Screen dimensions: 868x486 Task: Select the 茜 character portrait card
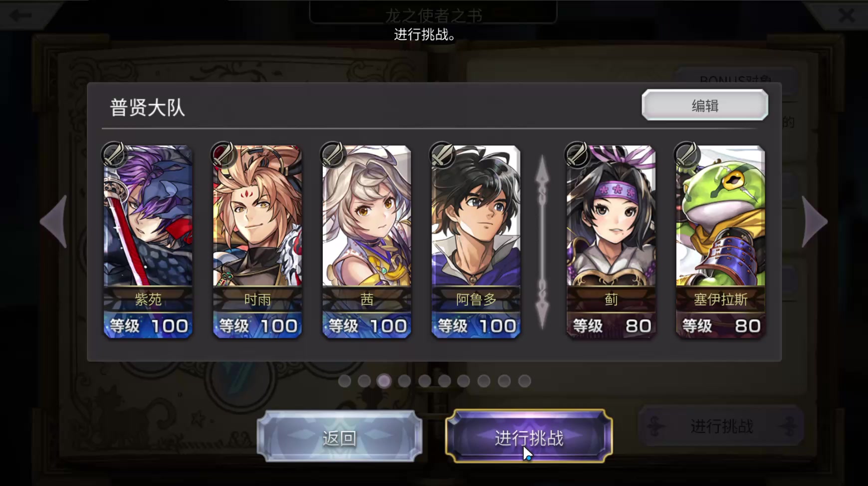tap(367, 242)
